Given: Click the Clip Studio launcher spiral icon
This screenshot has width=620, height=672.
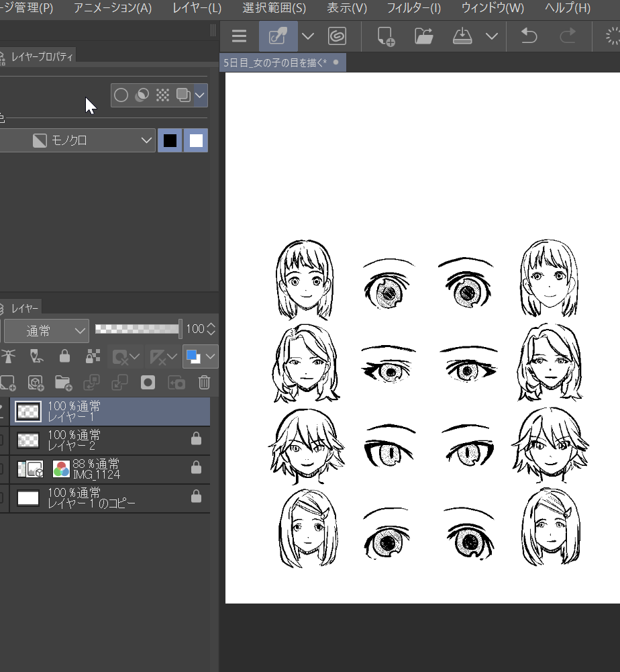Looking at the screenshot, I should click(x=337, y=36).
